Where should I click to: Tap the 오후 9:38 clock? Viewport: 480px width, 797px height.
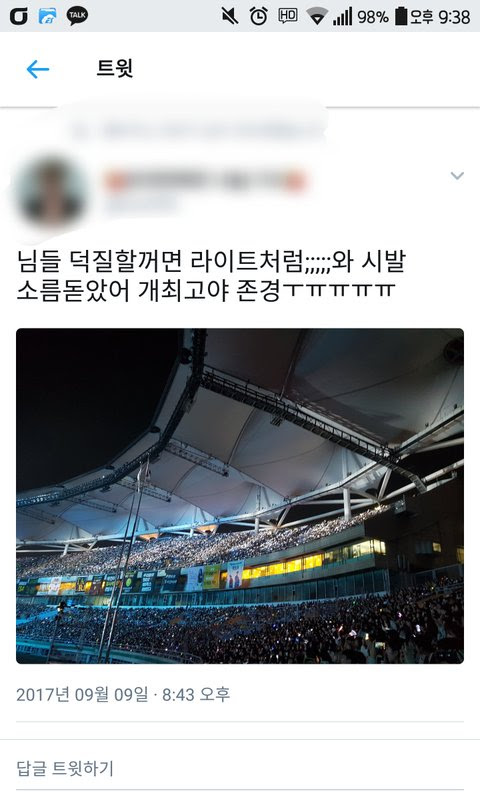440,17
